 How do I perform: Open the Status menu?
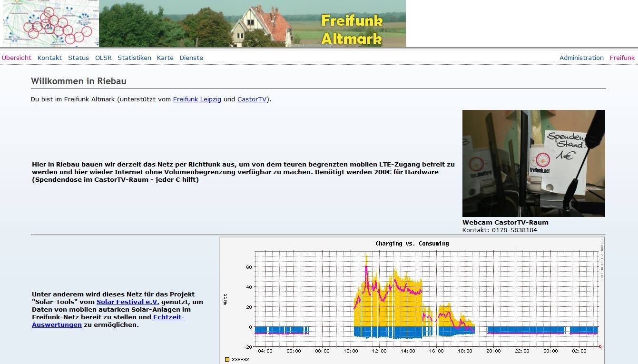pos(79,58)
